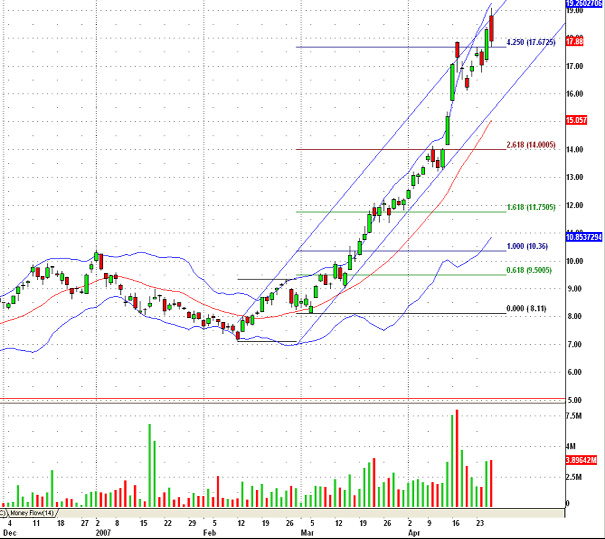
Task: Click the 2007 year label on time axis
Action: pyautogui.click(x=103, y=533)
